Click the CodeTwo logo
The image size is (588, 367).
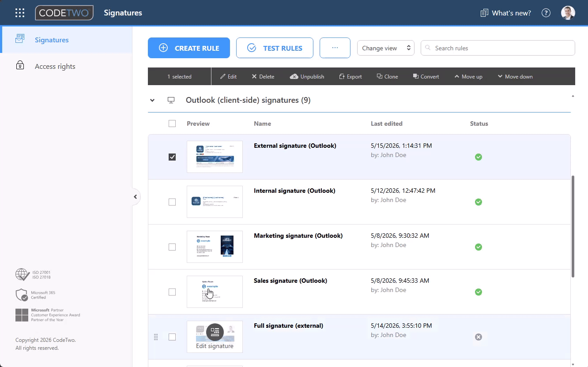64,13
